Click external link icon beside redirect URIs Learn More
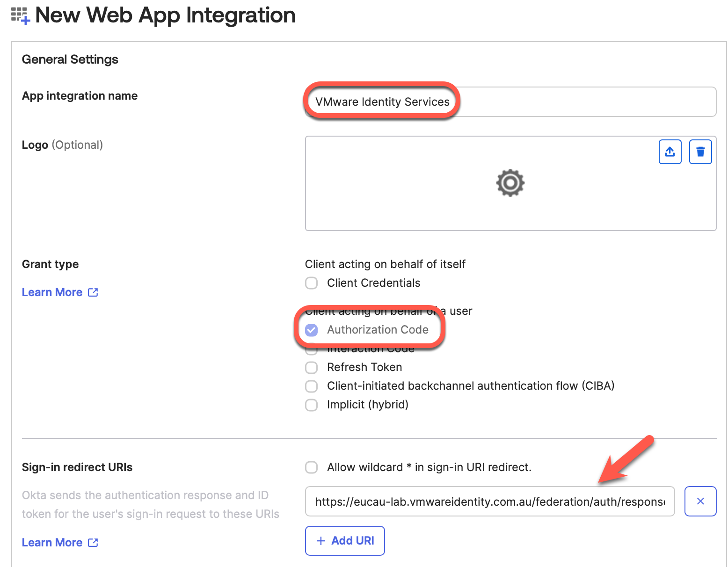The width and height of the screenshot is (728, 567). pyautogui.click(x=93, y=543)
